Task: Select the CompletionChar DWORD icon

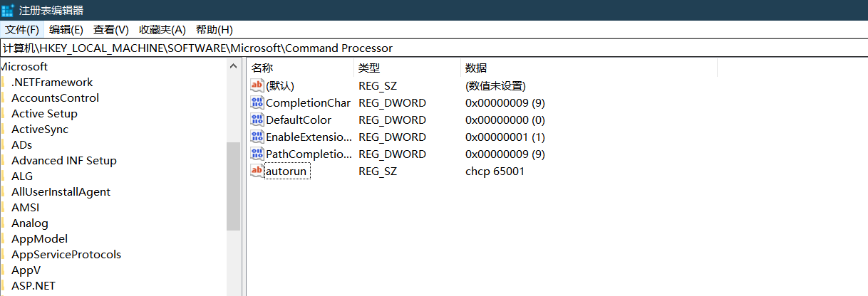Action: pyautogui.click(x=257, y=102)
